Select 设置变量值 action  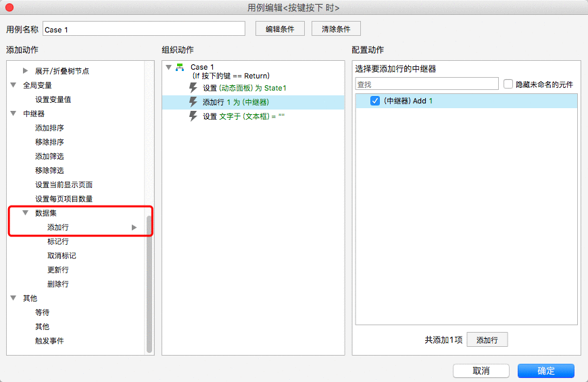[53, 99]
